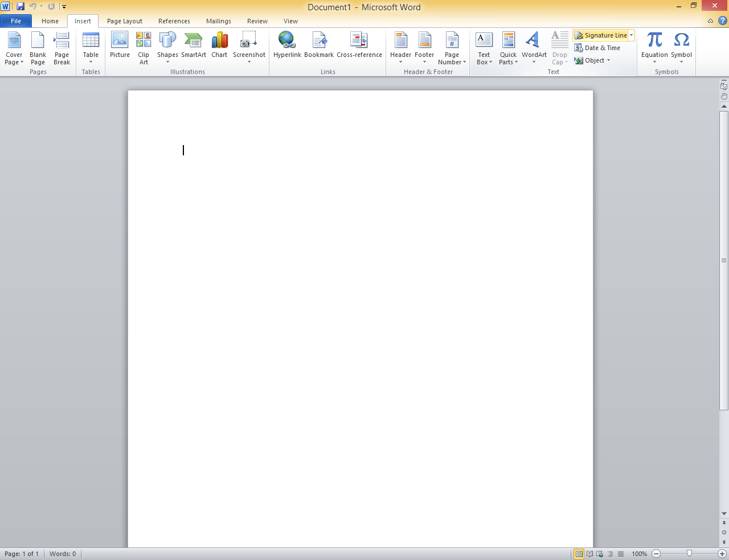Click the Date & Time button

click(x=597, y=48)
